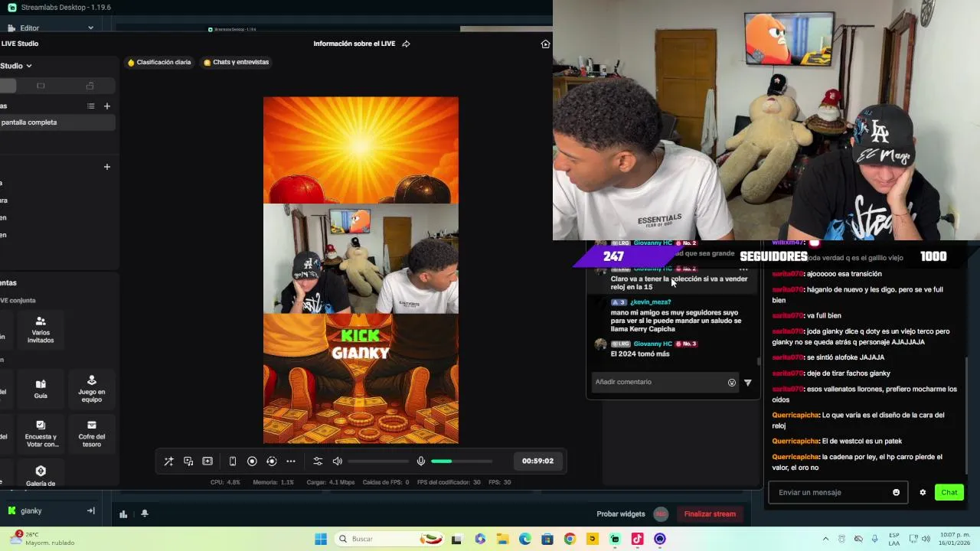Select the dual-output layout tab icon

[x=90, y=86]
